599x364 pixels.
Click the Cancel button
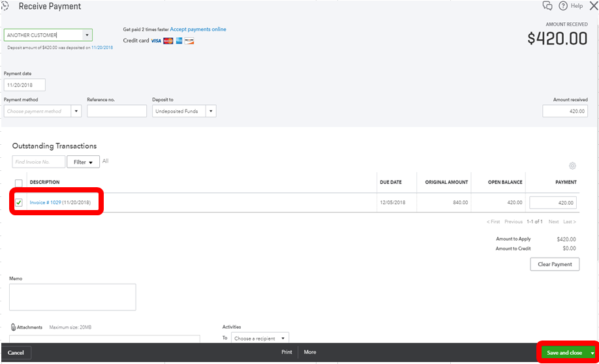pyautogui.click(x=16, y=352)
